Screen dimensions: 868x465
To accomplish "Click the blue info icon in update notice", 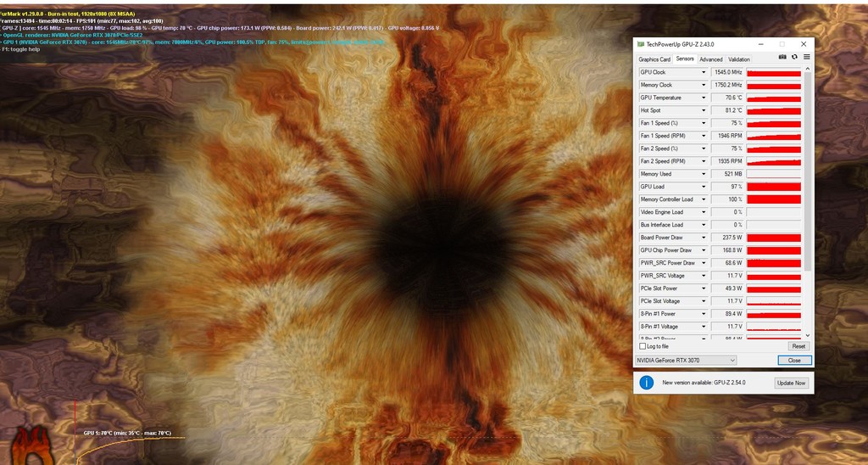I will coord(646,383).
